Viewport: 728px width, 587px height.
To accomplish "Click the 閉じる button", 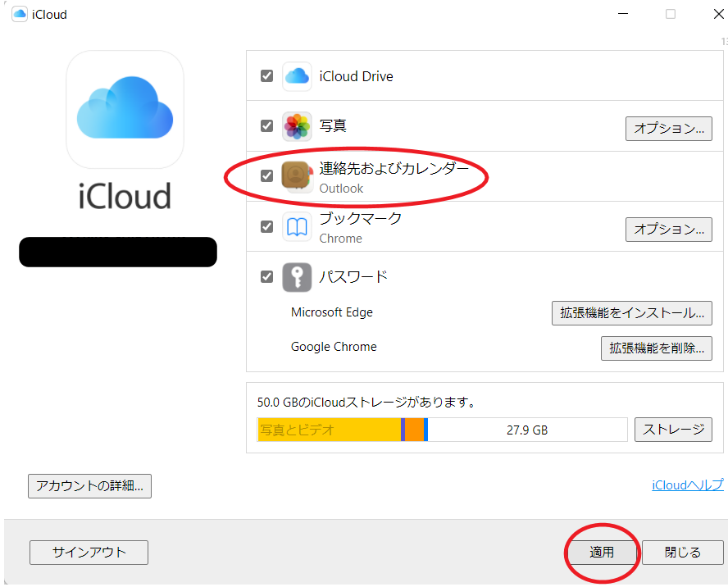I will tap(682, 553).
